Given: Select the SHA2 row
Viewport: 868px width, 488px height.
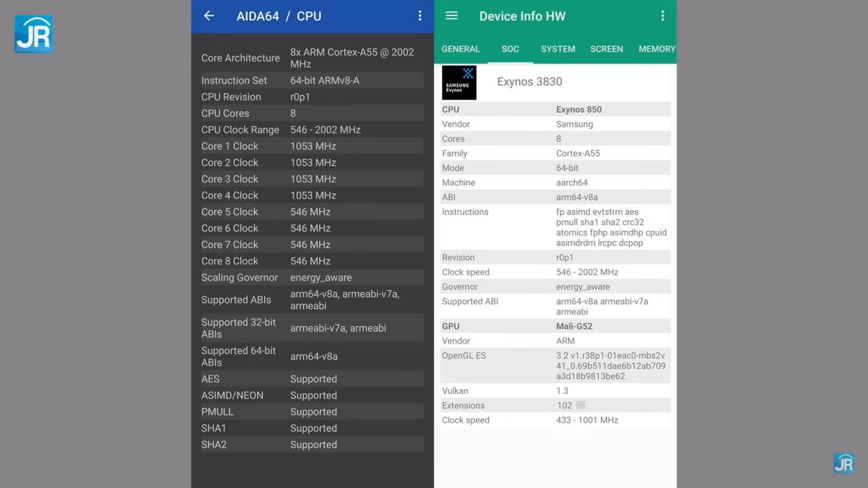Looking at the screenshot, I should click(x=312, y=445).
